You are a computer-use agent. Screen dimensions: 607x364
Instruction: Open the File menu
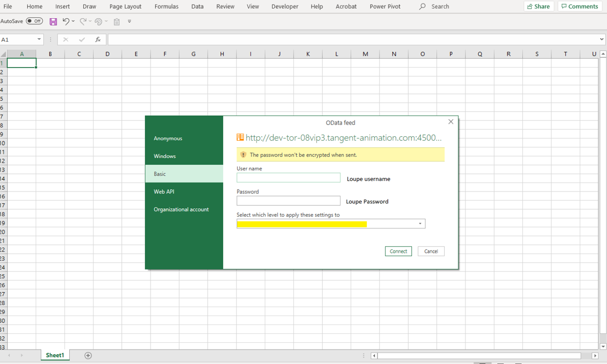8,6
